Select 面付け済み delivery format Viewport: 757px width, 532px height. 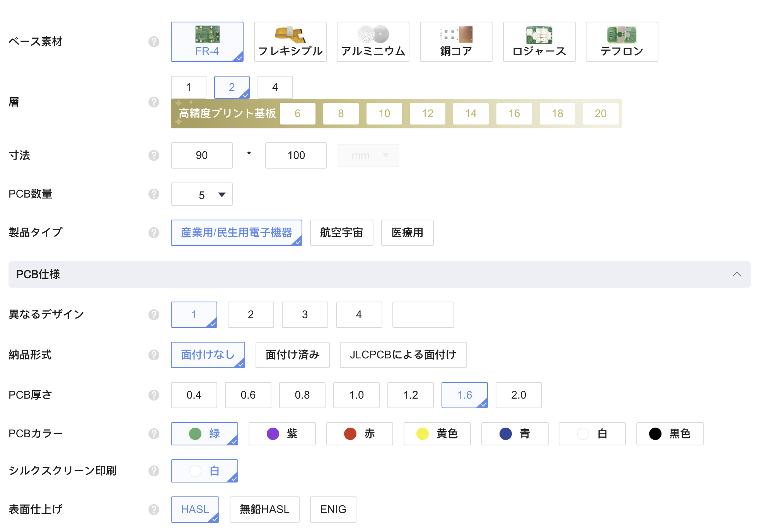pyautogui.click(x=293, y=355)
